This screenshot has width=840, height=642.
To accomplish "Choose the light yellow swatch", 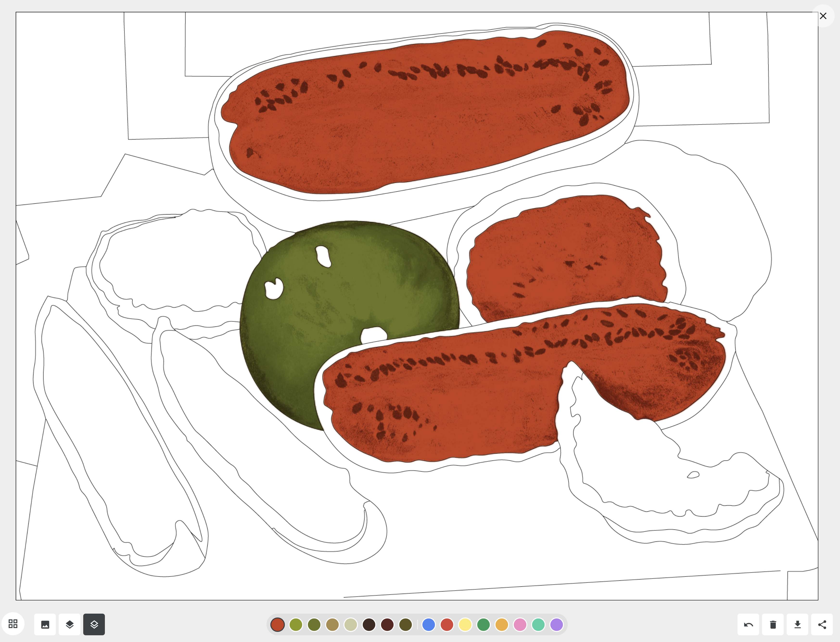I will click(x=465, y=624).
